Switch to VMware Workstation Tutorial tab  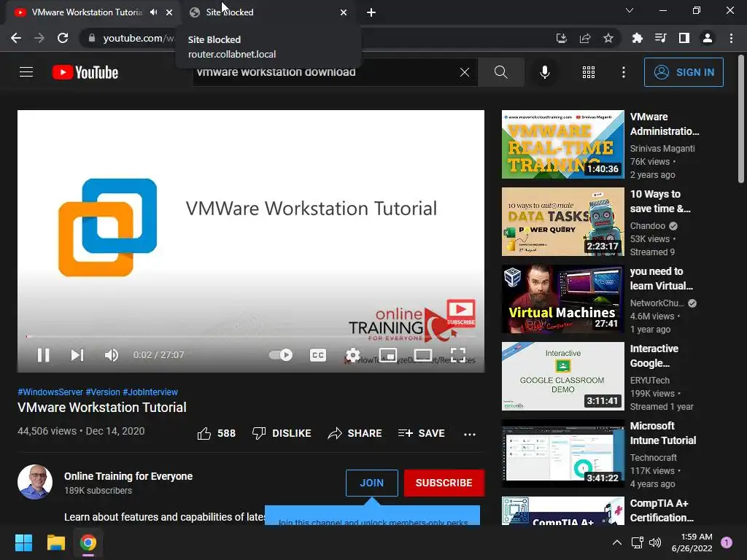pyautogui.click(x=86, y=12)
